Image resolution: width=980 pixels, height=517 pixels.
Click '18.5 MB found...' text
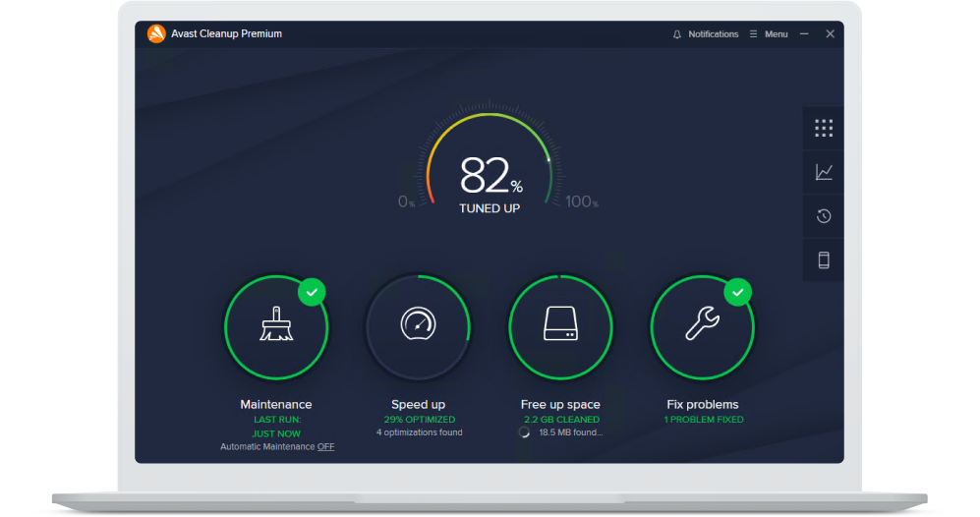571,432
